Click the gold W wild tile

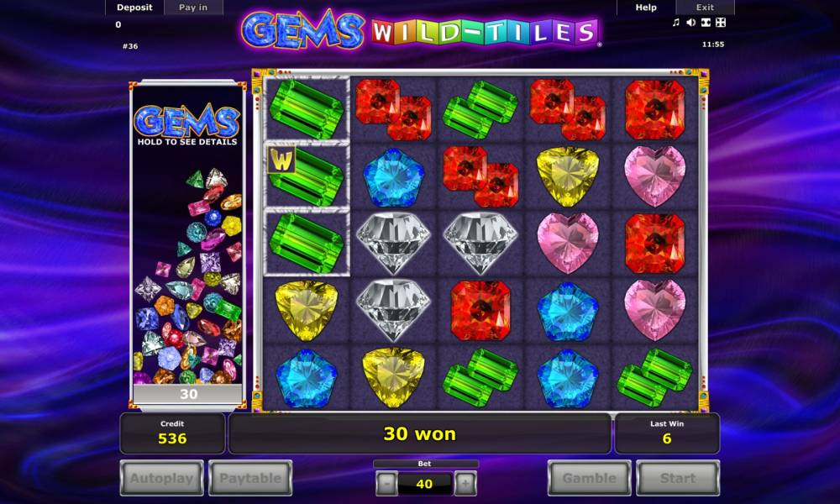point(281,160)
